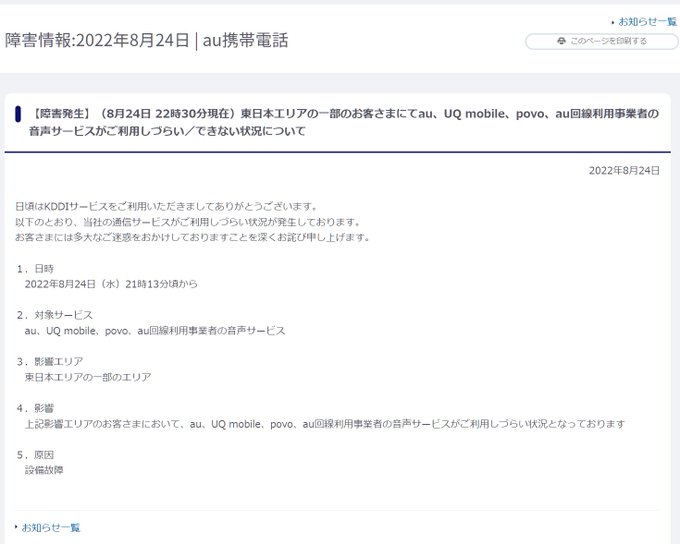
Task: Click the service list line under 対象サービス
Action: coord(155,331)
